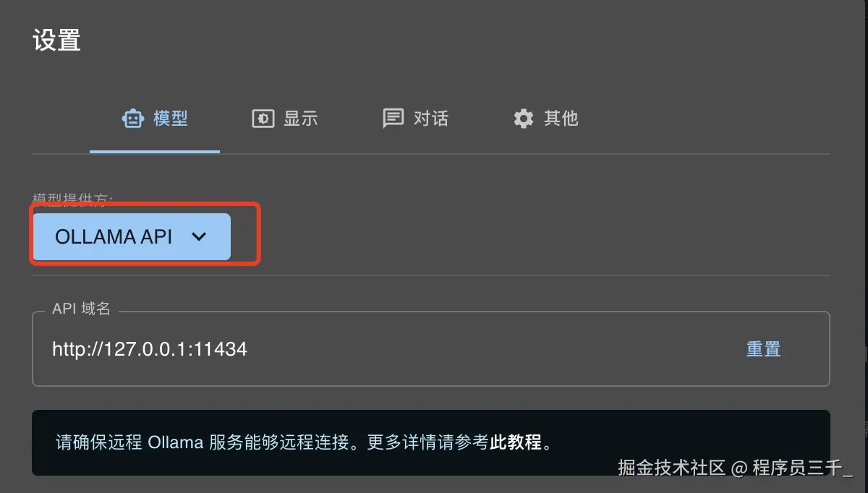The height and width of the screenshot is (493, 868).
Task: Switch to the 模型 tab label
Action: point(171,118)
